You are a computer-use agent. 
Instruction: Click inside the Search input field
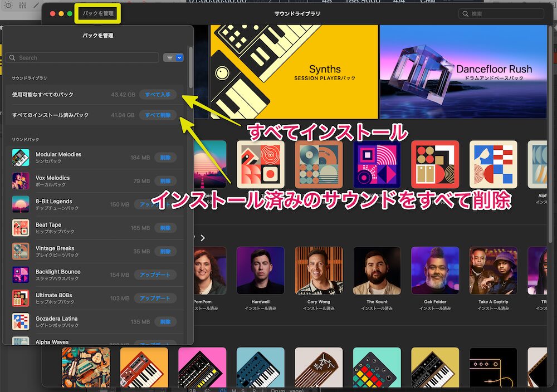pos(84,57)
